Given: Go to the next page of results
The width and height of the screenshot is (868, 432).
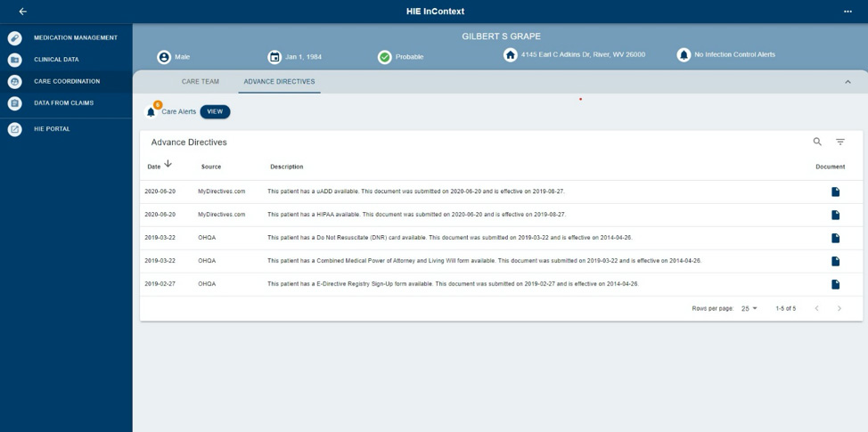Looking at the screenshot, I should pos(839,309).
